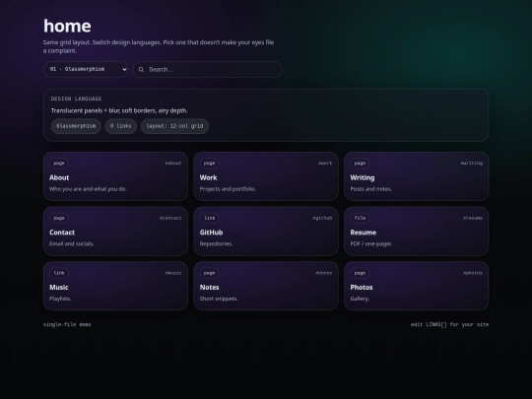Click the #writing tag text
The width and height of the screenshot is (532, 399).
pyautogui.click(x=472, y=164)
